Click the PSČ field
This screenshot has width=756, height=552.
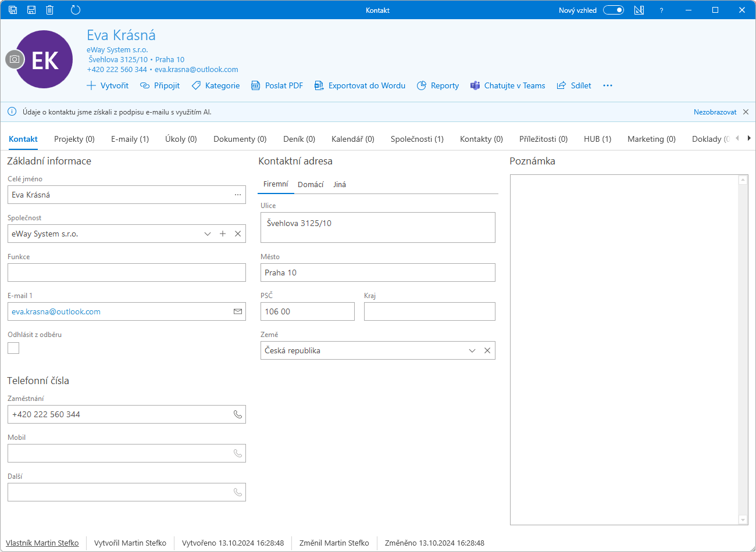coord(308,311)
